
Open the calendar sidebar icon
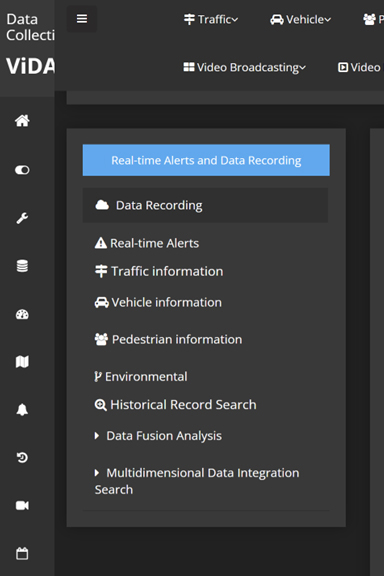point(22,553)
